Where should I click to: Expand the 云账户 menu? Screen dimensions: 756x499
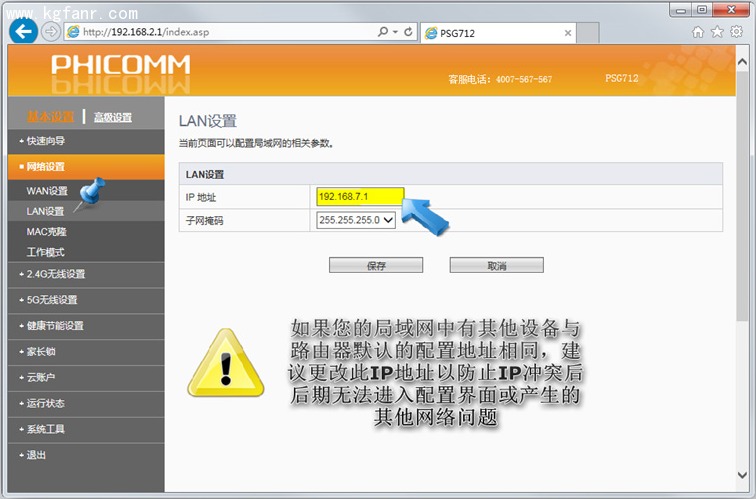[86, 378]
